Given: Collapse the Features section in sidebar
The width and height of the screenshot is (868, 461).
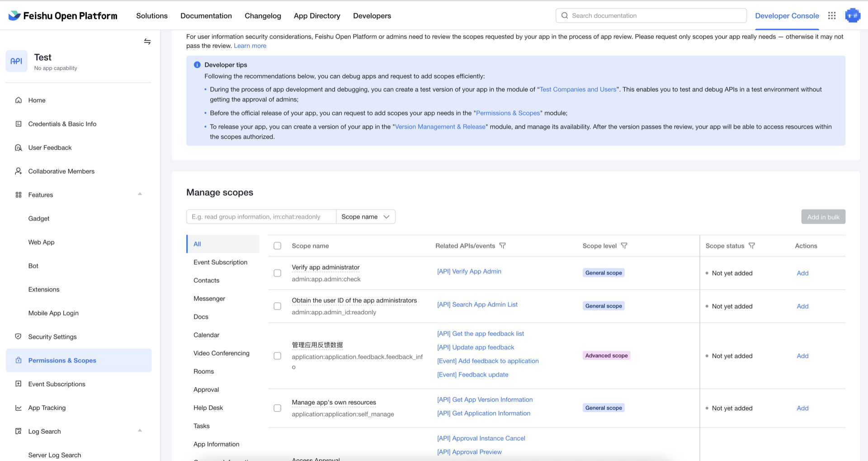Looking at the screenshot, I should [140, 194].
